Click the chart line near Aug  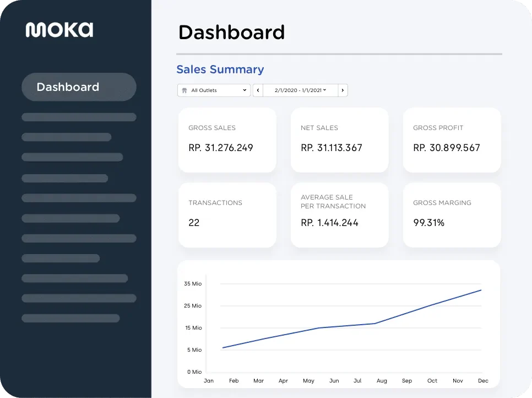click(374, 323)
